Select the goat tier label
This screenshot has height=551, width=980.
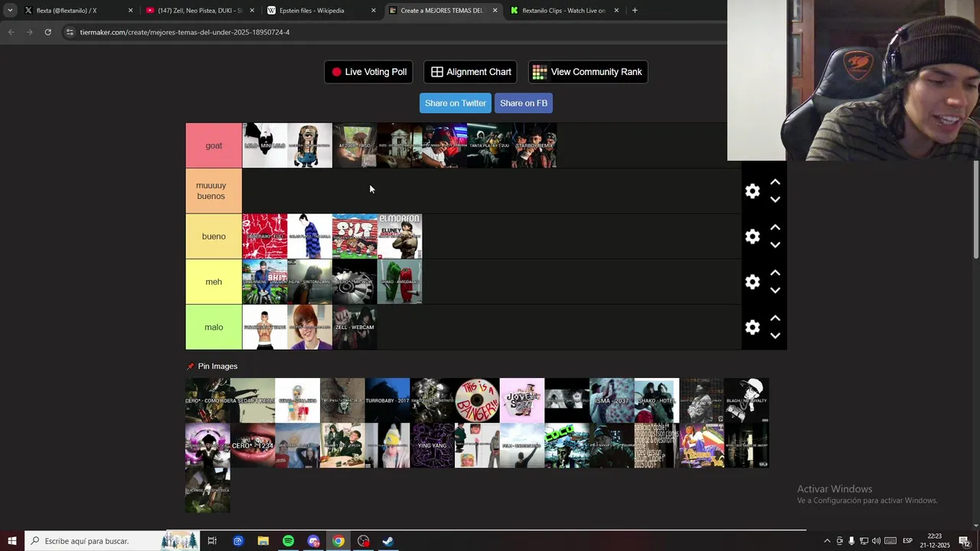(x=214, y=145)
